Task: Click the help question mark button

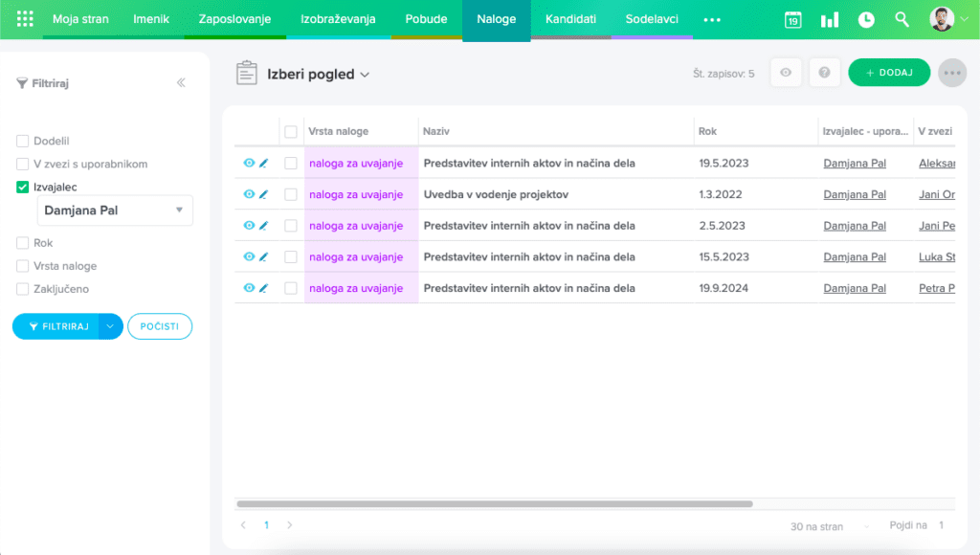Action: tap(824, 73)
